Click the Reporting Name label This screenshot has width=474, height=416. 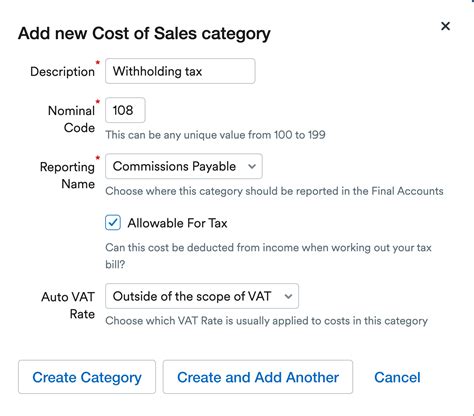click(x=67, y=175)
